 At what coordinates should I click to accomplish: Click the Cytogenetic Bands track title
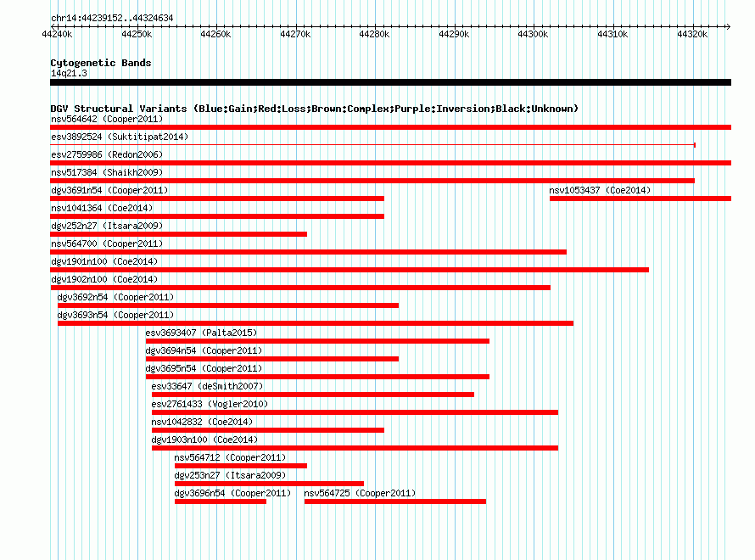[x=101, y=63]
